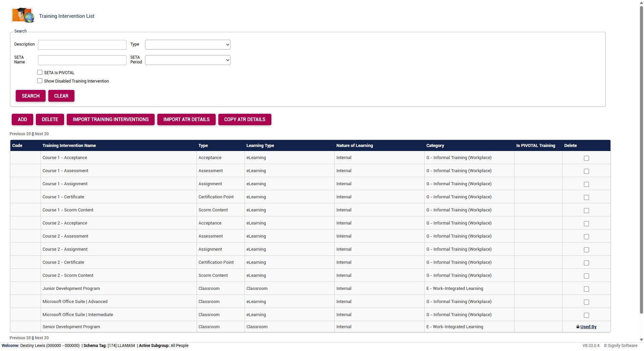Select the Course 1 - Acceptance row name

pyautogui.click(x=65, y=157)
